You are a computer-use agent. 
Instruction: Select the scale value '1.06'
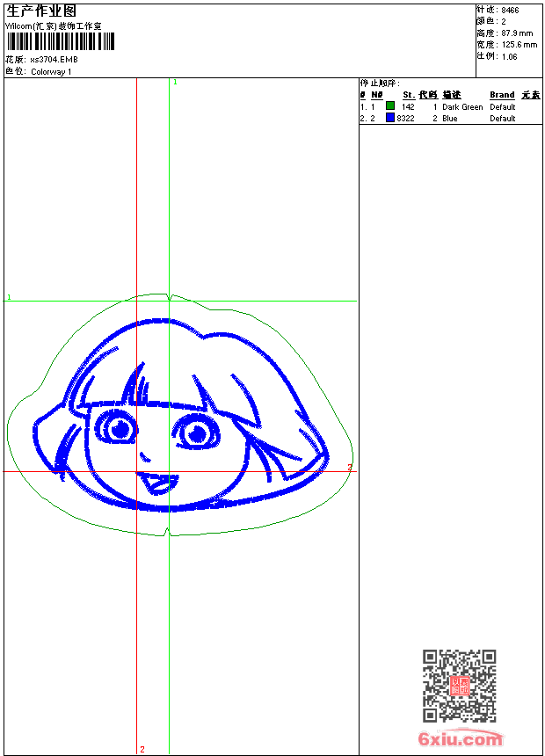[x=509, y=56]
